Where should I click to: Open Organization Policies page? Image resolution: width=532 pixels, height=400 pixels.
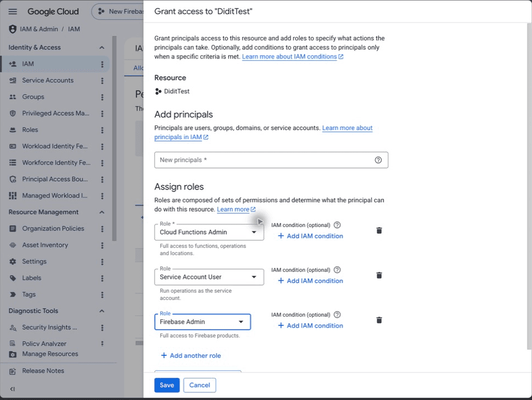coord(53,229)
